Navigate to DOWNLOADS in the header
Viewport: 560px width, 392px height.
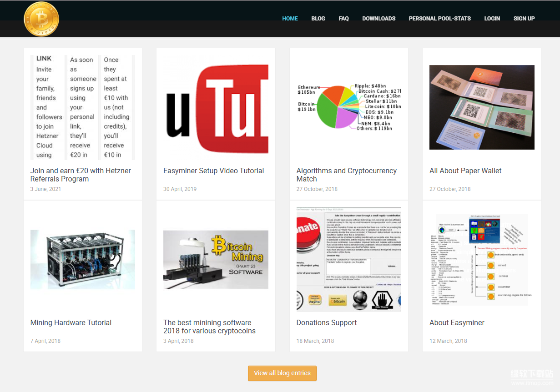point(378,19)
